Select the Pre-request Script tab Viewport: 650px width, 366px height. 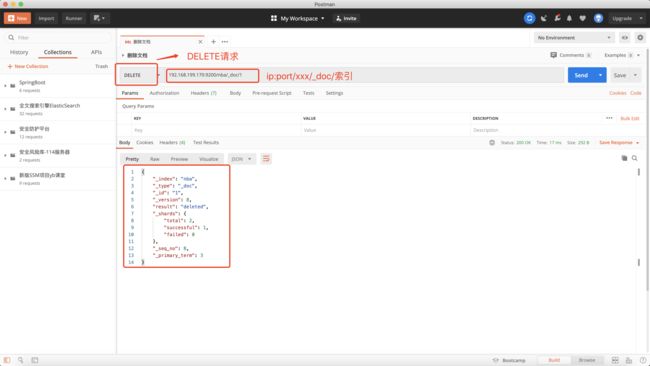click(272, 93)
